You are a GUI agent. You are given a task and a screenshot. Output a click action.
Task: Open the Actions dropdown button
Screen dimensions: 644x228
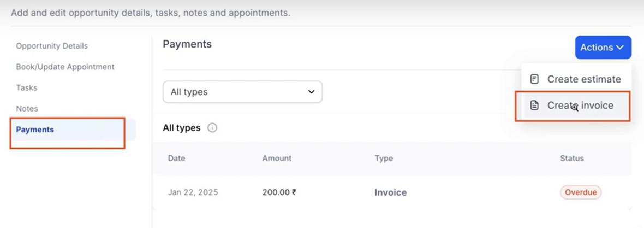[603, 48]
